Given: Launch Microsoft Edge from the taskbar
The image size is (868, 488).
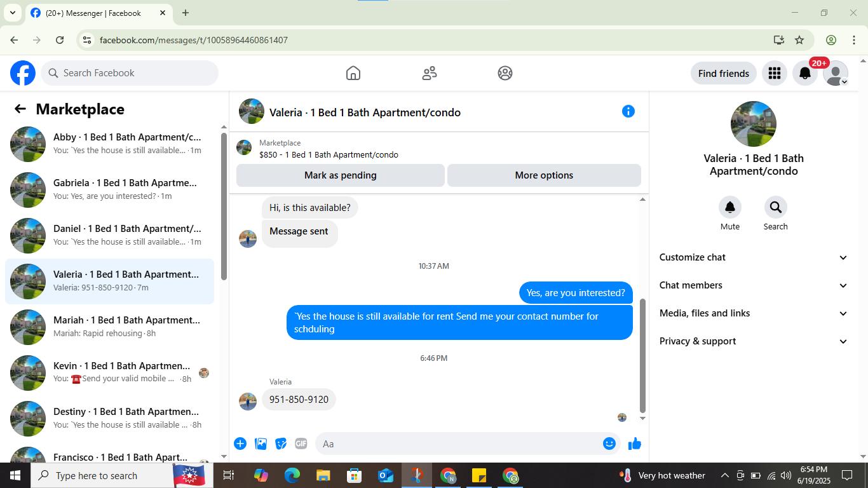Looking at the screenshot, I should tap(292, 475).
